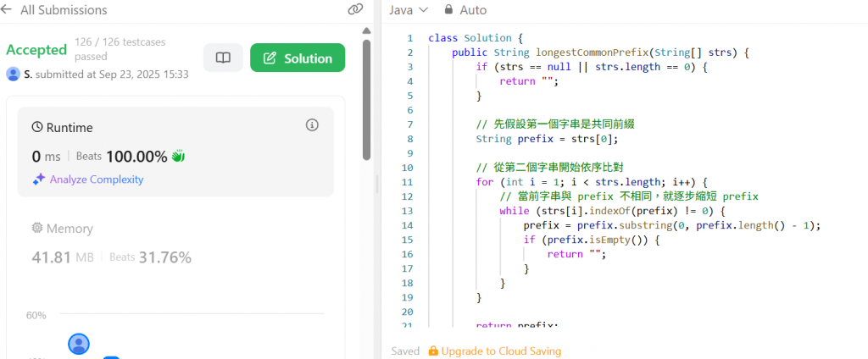This screenshot has width=868, height=359.
Task: Click the first Chinese comment on line 7
Action: tap(554, 124)
